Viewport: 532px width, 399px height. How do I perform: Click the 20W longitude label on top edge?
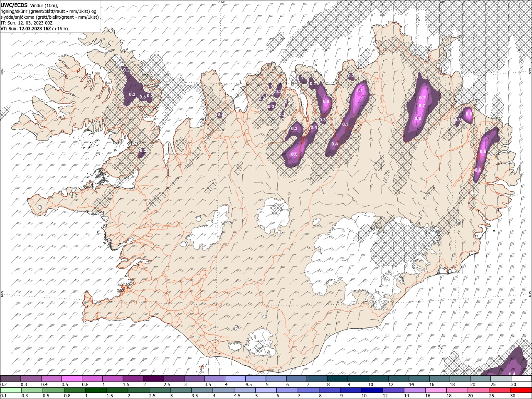221,2
